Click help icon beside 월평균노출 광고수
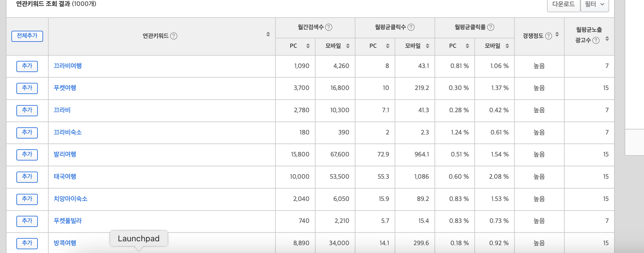The image size is (644, 253). pyautogui.click(x=596, y=40)
